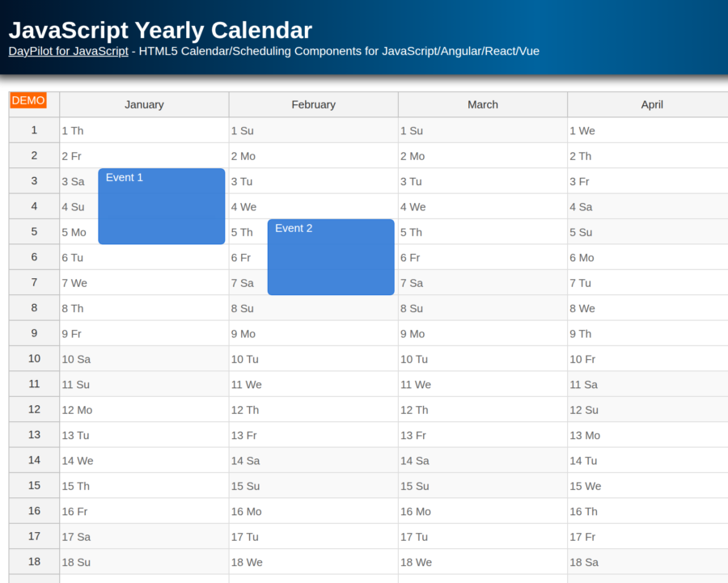The image size is (728, 583).
Task: Click row number 18 on the left
Action: [x=34, y=562]
